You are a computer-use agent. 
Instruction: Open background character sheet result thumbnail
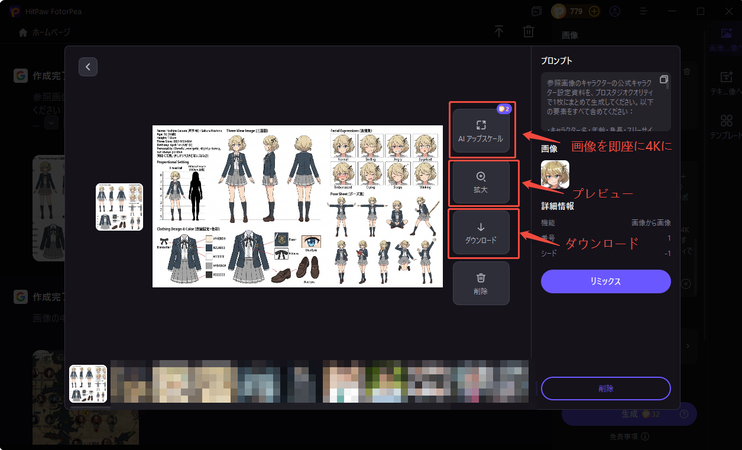(48, 207)
